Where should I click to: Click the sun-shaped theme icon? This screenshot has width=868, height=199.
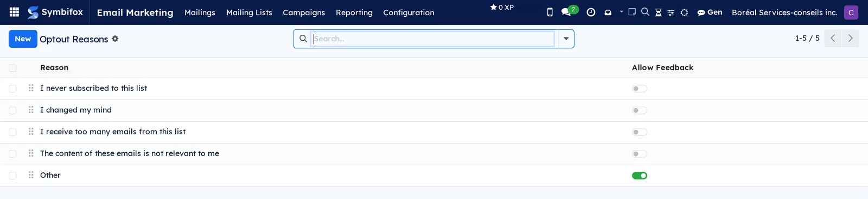coord(684,12)
